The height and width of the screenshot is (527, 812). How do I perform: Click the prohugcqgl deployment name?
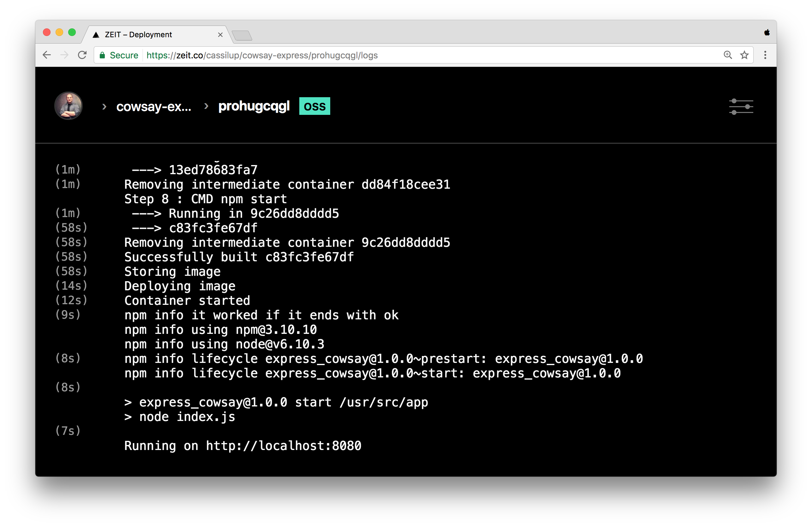[254, 106]
